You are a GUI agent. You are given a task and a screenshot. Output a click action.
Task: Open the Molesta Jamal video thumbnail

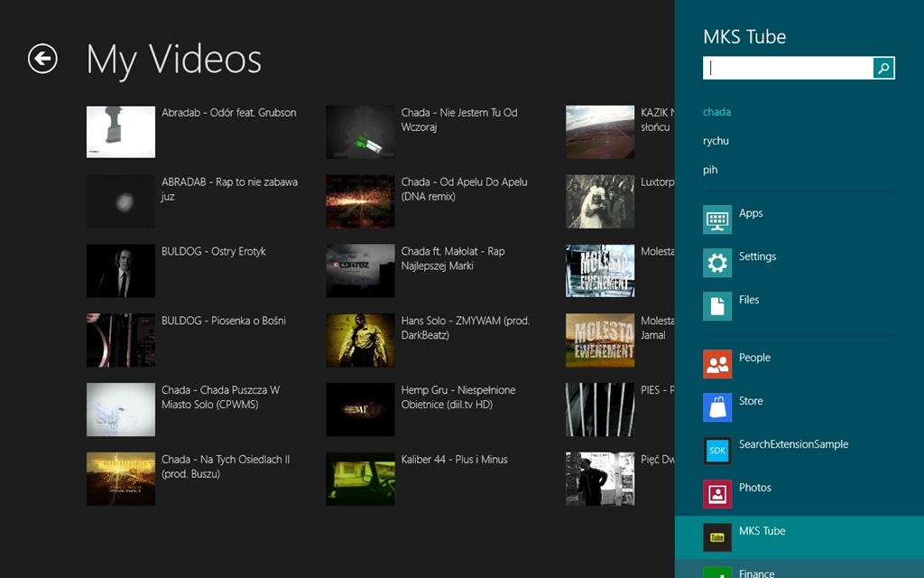600,340
